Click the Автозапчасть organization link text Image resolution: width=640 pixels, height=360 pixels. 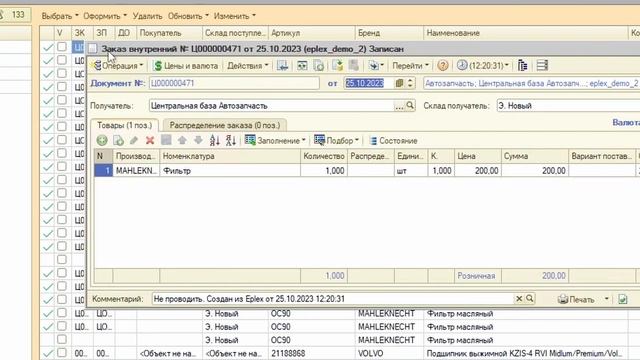[531, 83]
